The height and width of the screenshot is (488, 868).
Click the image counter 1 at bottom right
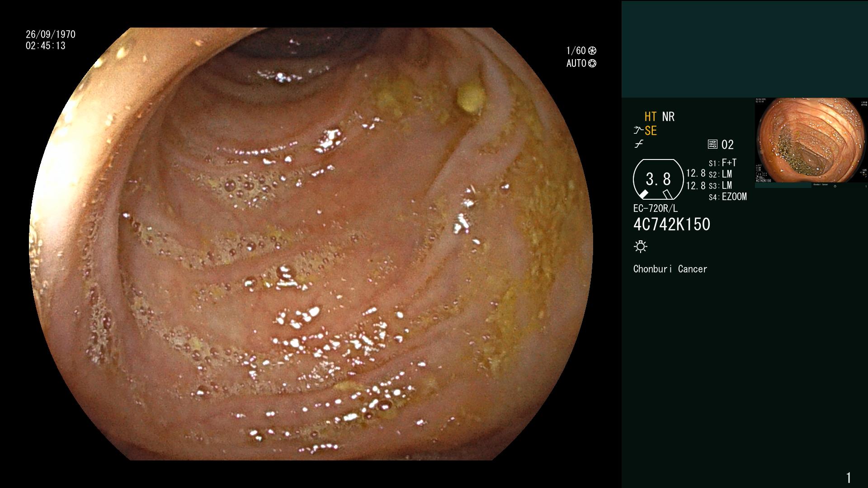point(849,477)
